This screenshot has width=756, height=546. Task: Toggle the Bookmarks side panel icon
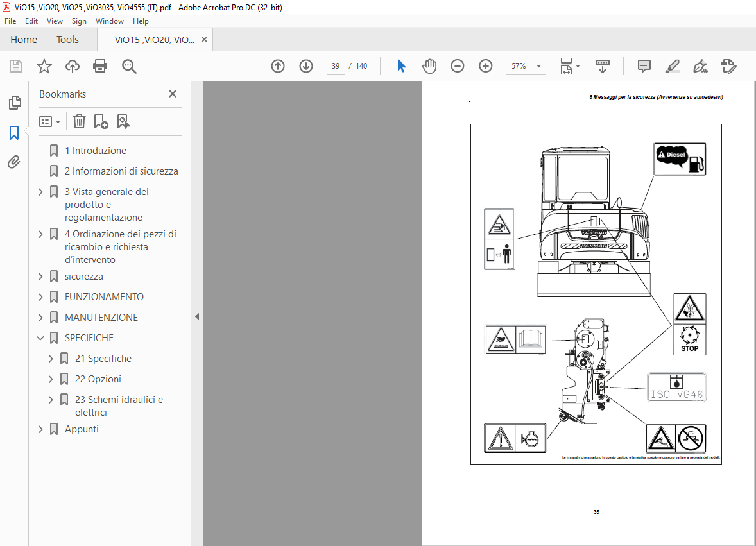14,133
